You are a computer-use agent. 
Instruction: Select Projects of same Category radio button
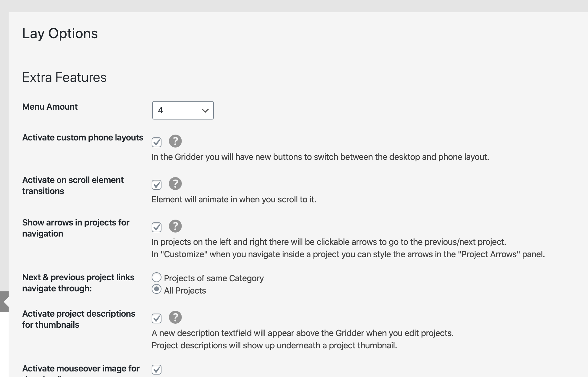click(x=157, y=278)
